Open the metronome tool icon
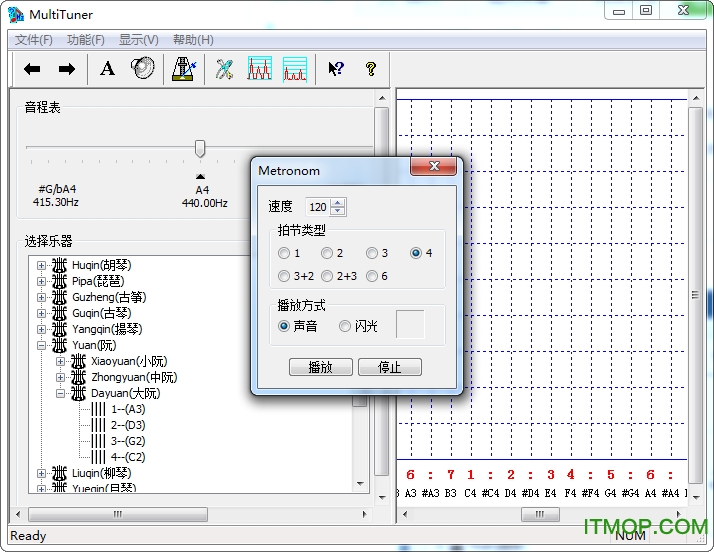Viewport: 714px width, 552px height. click(184, 69)
